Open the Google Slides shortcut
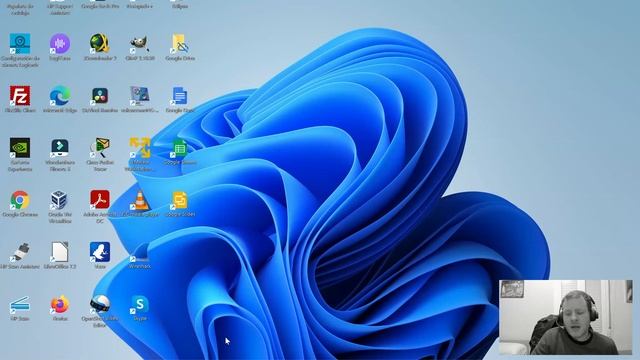 pyautogui.click(x=180, y=200)
